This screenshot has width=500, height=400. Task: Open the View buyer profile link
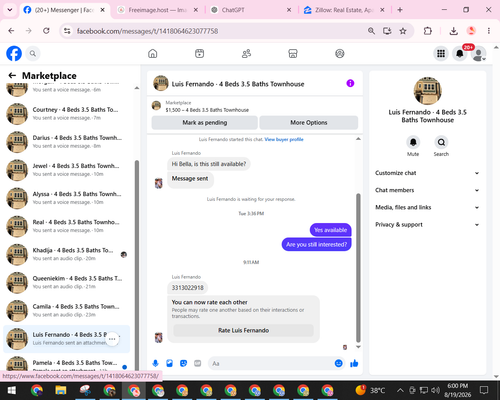(x=284, y=139)
